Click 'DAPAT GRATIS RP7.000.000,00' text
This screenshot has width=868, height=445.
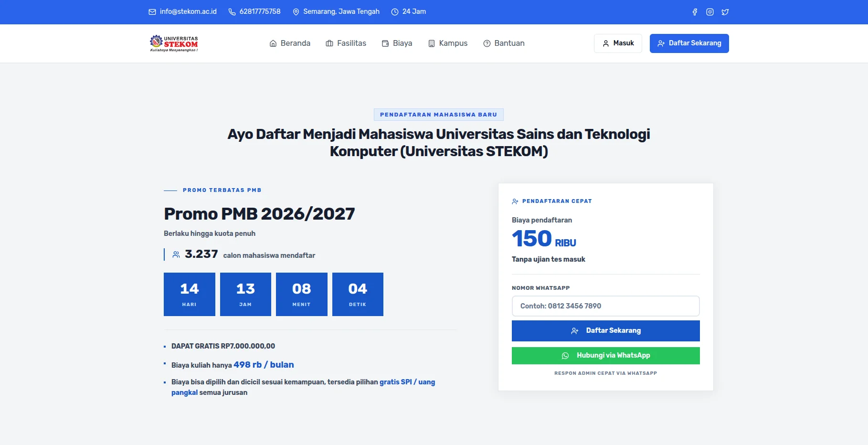coord(223,346)
